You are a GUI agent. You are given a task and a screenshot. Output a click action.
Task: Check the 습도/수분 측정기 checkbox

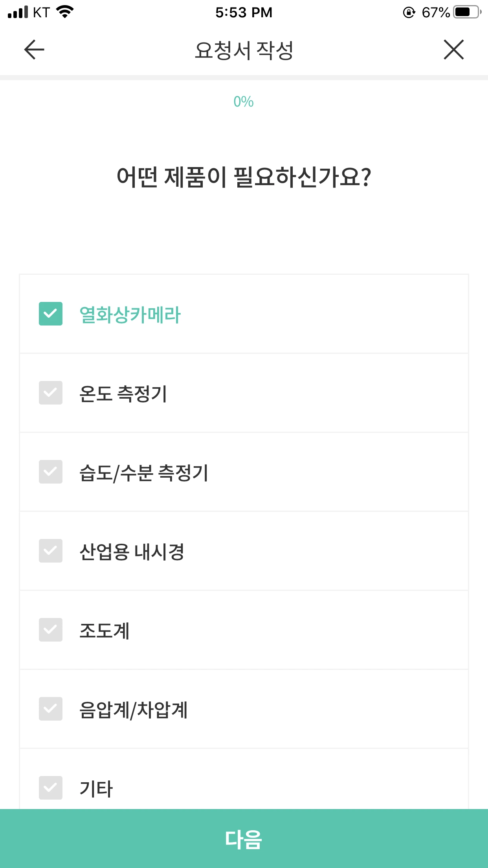51,472
